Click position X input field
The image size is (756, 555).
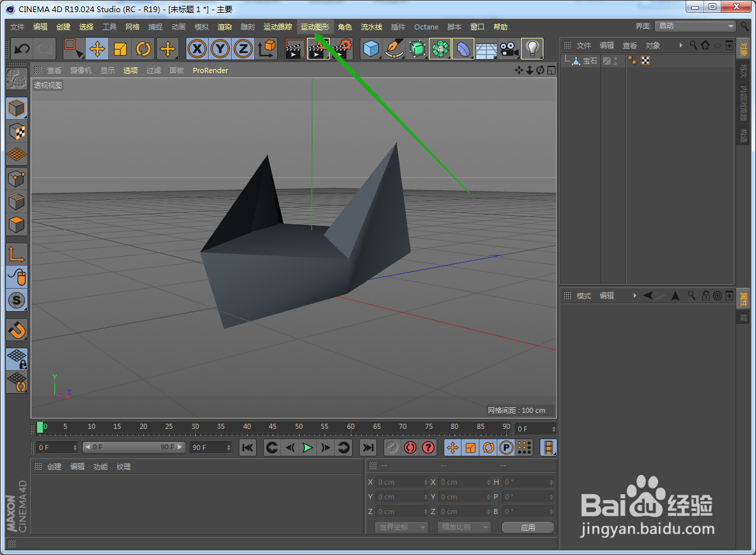(x=401, y=482)
